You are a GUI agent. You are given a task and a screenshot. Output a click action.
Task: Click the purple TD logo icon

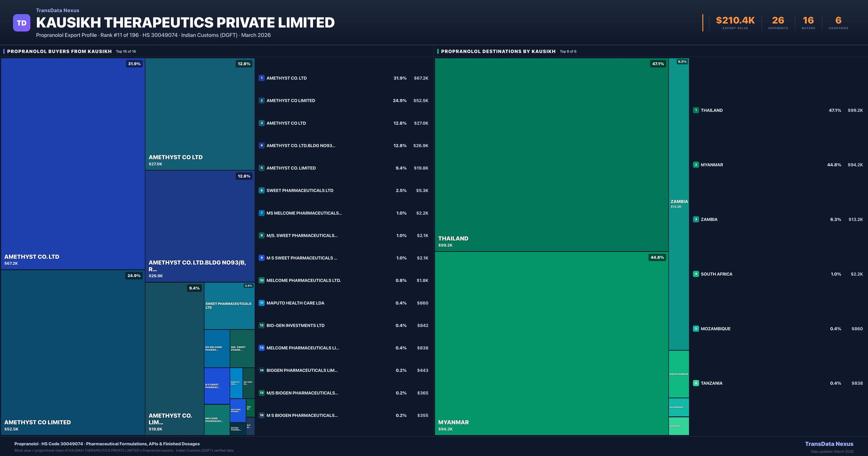(x=22, y=23)
